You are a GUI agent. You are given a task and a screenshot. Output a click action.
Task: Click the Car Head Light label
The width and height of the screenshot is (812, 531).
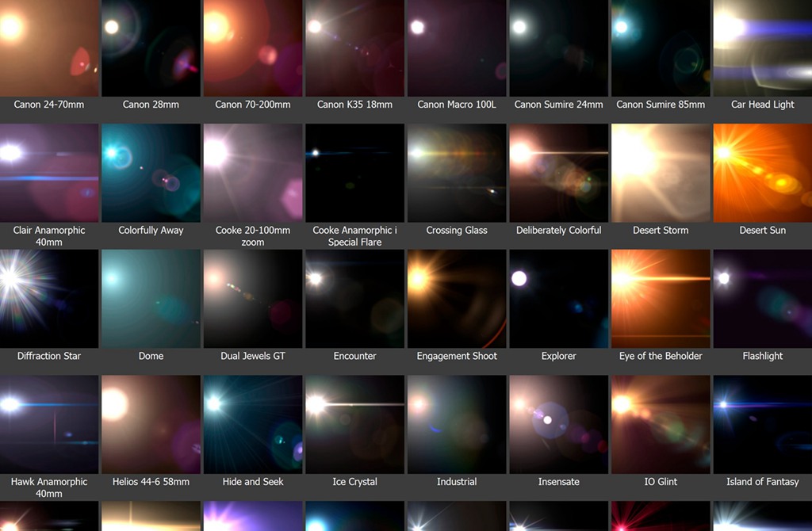point(763,105)
